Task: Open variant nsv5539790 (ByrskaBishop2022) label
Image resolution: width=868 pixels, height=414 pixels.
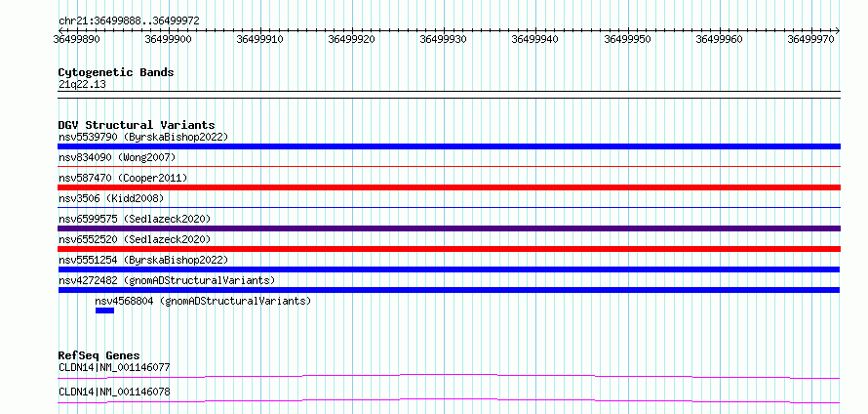Action: [143, 137]
